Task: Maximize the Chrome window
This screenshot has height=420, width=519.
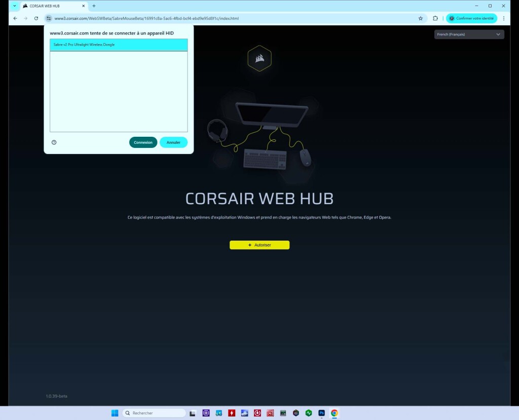Action: pyautogui.click(x=490, y=6)
